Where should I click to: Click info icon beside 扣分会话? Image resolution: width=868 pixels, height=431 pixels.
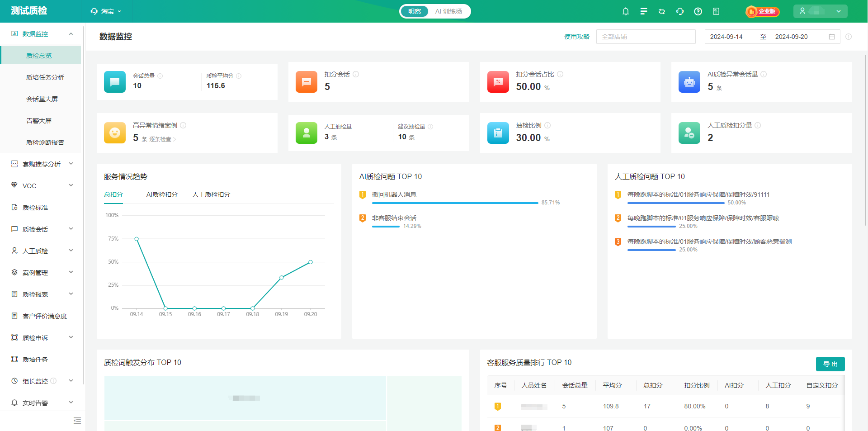pos(356,74)
